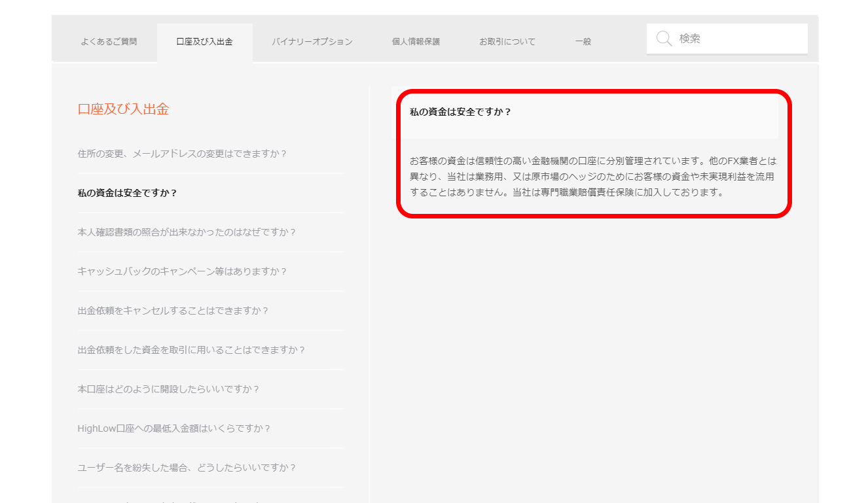Open 本口座はどのように開設 question
The image size is (868, 503).
point(169,389)
